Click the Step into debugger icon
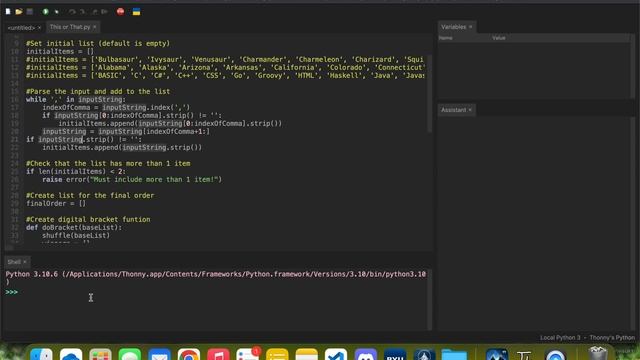 (x=83, y=11)
